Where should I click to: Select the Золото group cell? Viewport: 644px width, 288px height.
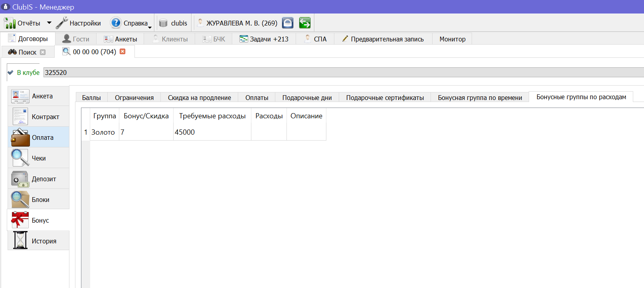pyautogui.click(x=105, y=132)
